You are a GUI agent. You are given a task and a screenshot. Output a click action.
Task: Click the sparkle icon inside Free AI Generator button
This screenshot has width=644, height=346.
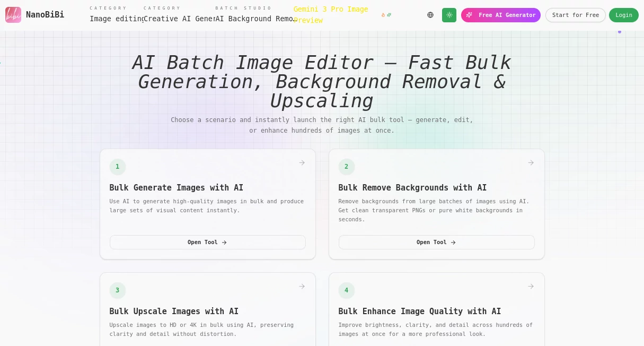(x=470, y=15)
